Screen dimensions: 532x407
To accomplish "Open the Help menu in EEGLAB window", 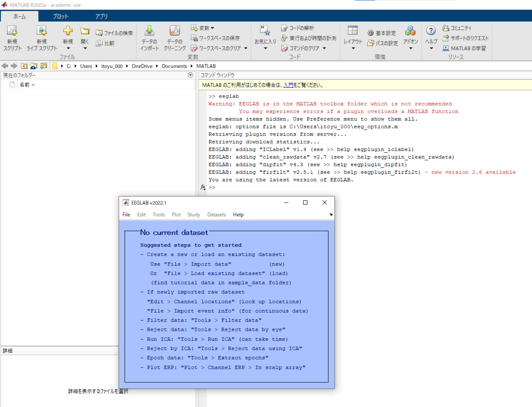I will [239, 215].
